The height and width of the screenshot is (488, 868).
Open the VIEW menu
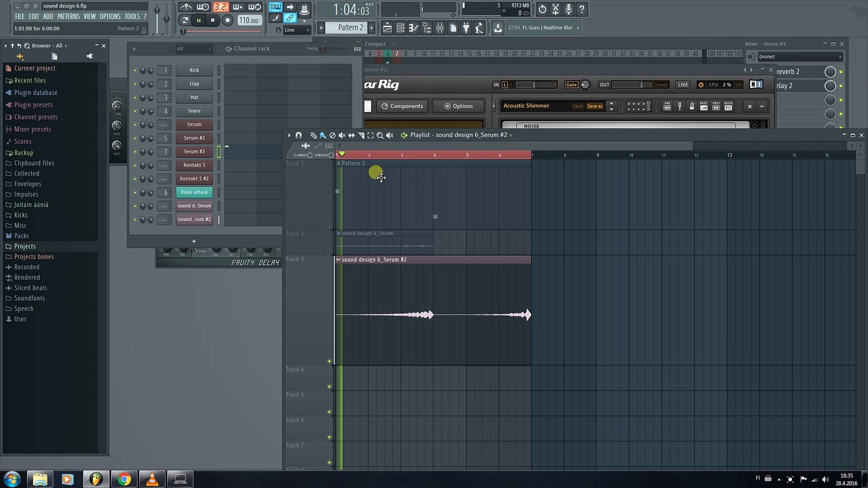point(90,16)
